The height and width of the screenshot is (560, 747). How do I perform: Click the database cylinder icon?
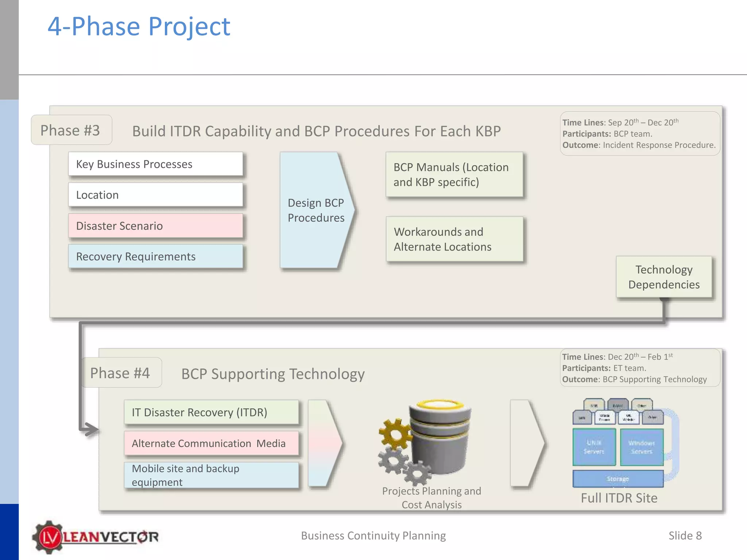click(x=441, y=437)
